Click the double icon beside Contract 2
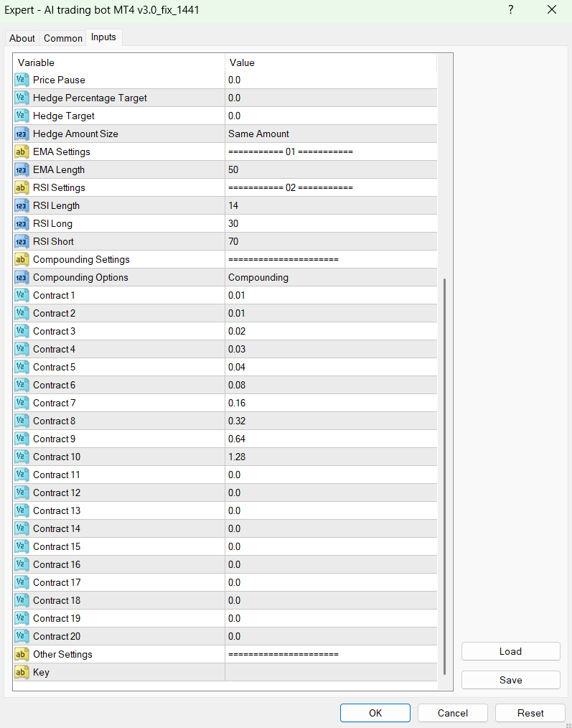 click(x=22, y=314)
